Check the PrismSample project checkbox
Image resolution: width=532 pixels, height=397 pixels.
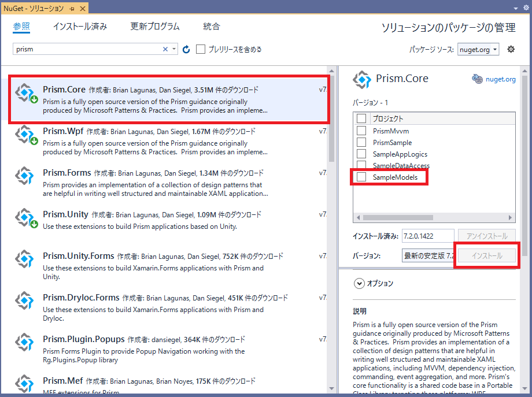click(361, 142)
